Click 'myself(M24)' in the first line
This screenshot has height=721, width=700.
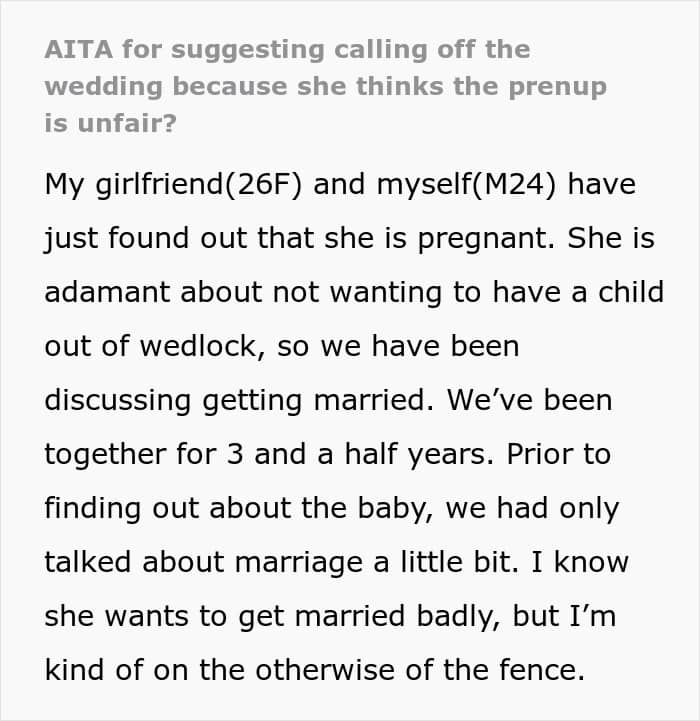tap(466, 185)
